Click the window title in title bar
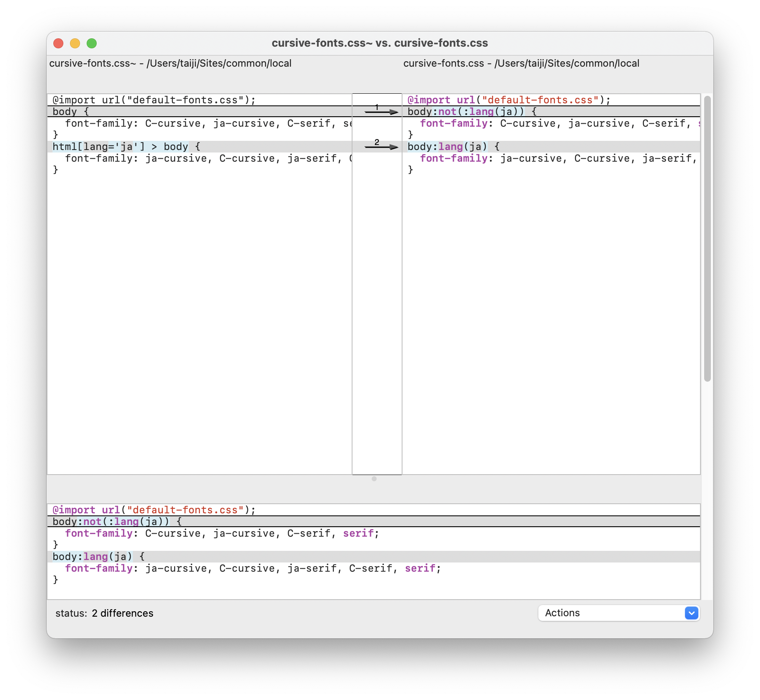 tap(380, 43)
